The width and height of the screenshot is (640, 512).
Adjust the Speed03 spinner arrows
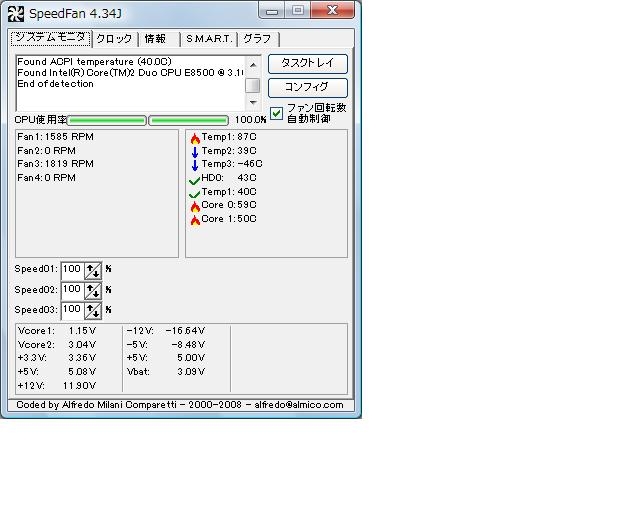tap(93, 311)
